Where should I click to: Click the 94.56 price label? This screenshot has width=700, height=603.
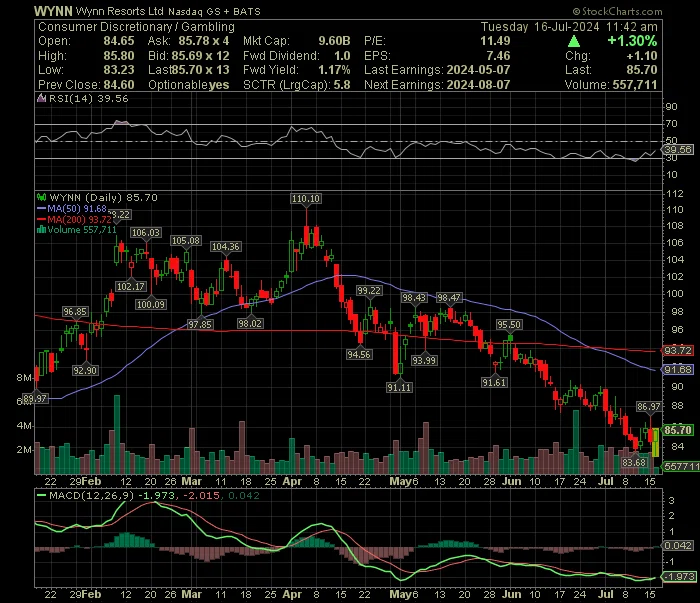point(359,355)
